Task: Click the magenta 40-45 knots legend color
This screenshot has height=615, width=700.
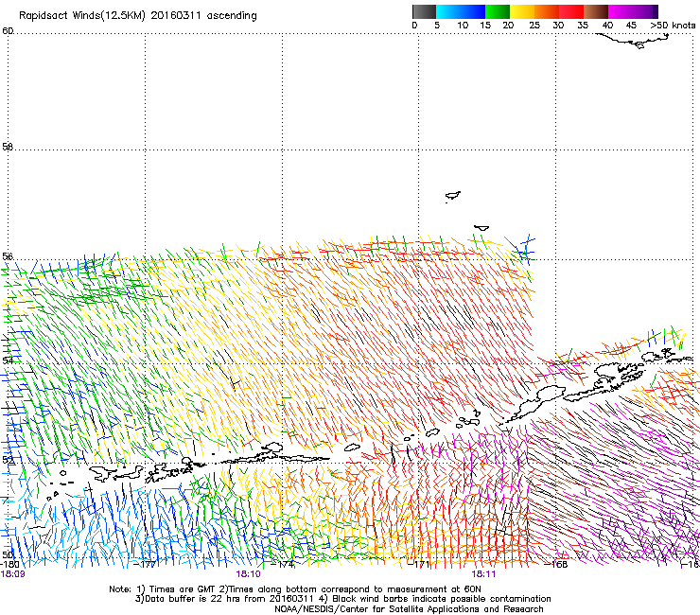Action: click(621, 11)
